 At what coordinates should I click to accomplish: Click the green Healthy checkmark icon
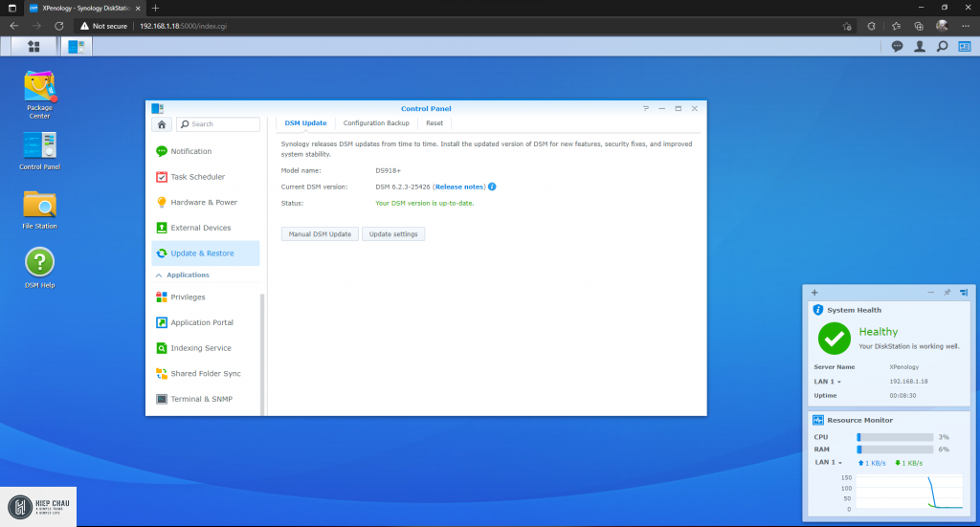[x=834, y=339]
